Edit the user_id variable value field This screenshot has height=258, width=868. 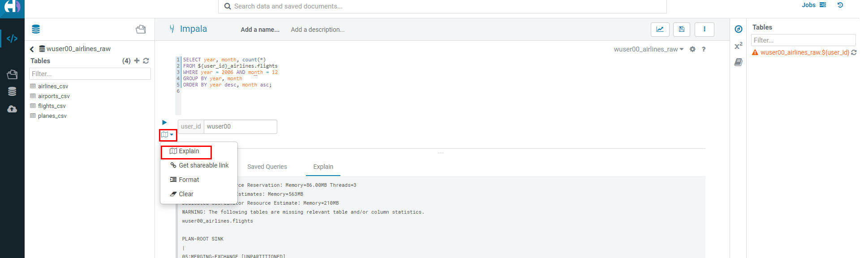241,127
